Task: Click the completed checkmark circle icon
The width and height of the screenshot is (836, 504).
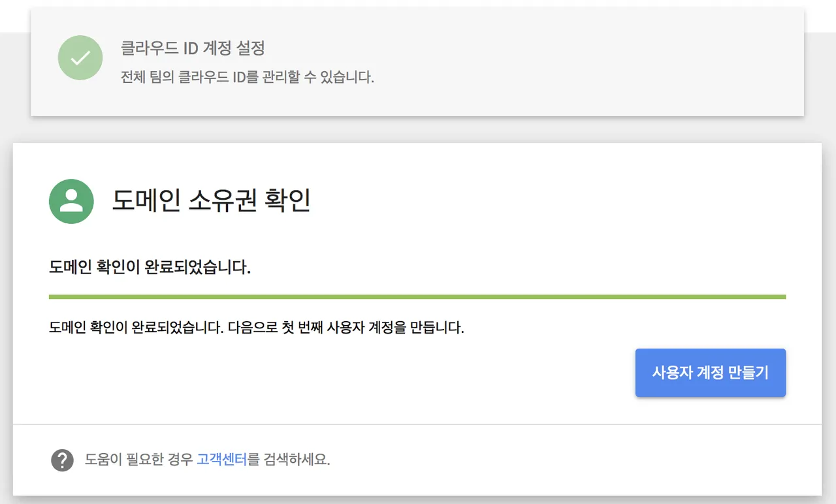Action: point(80,57)
